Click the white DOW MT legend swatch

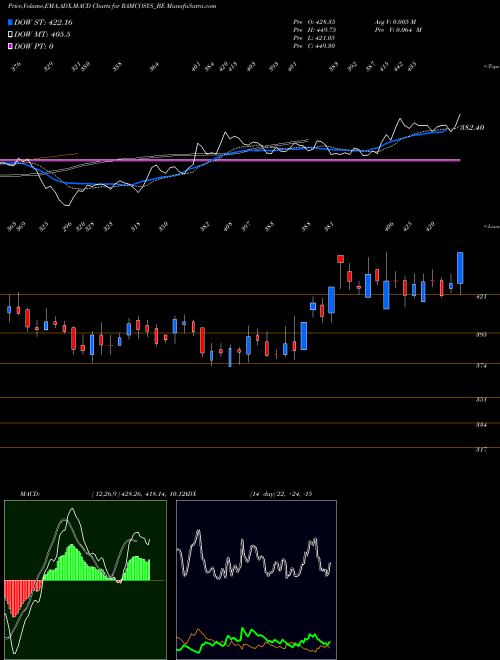10,35
